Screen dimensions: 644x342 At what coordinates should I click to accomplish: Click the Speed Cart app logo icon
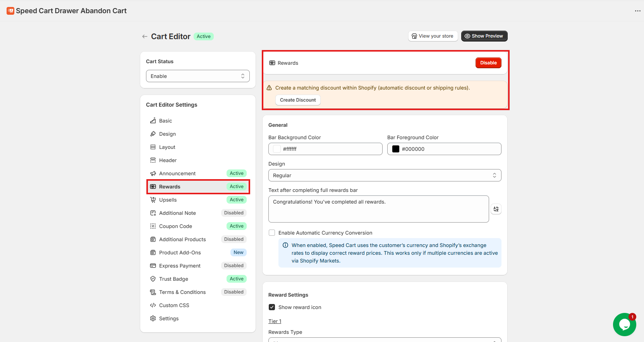(x=10, y=11)
